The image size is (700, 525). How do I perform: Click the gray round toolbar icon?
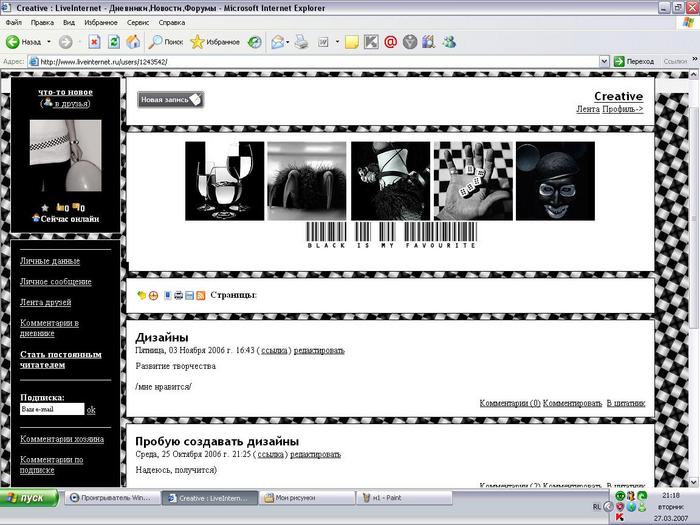pos(409,42)
